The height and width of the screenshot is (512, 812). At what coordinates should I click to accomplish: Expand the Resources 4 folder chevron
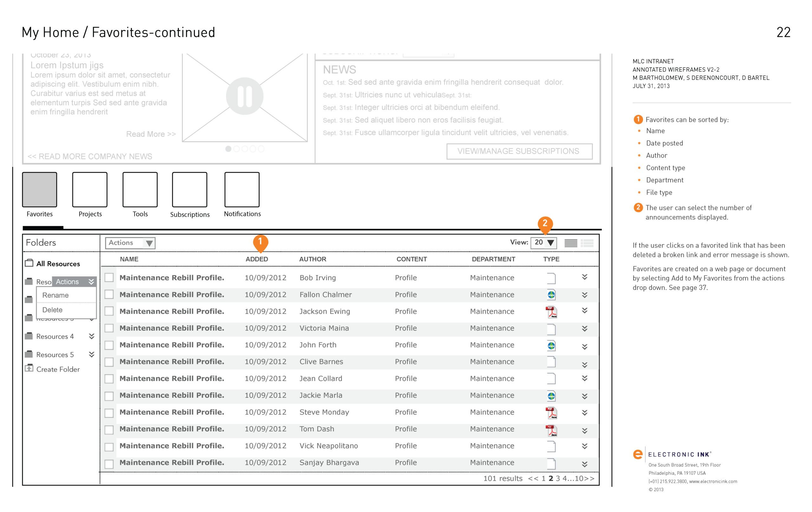coord(91,336)
